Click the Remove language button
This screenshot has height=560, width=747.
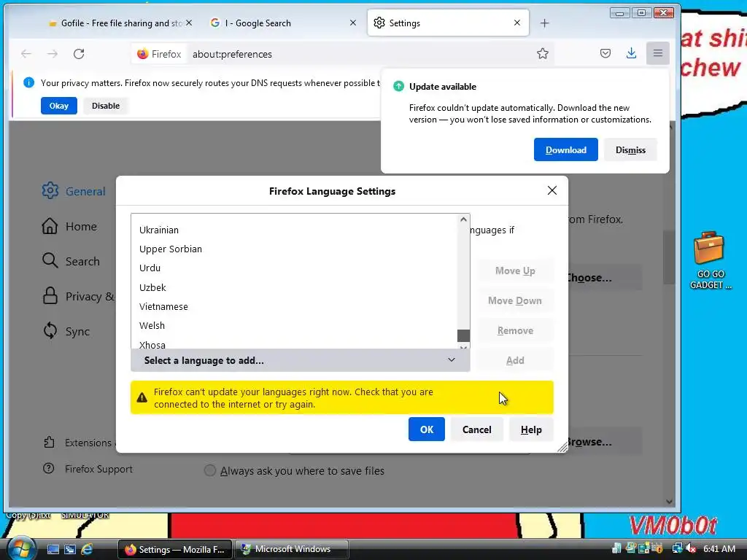(515, 330)
